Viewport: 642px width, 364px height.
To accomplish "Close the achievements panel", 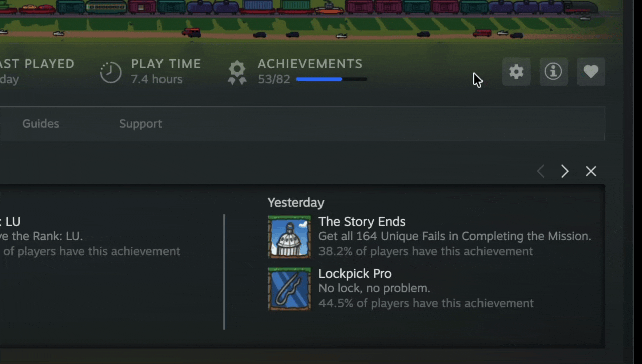I will point(591,171).
